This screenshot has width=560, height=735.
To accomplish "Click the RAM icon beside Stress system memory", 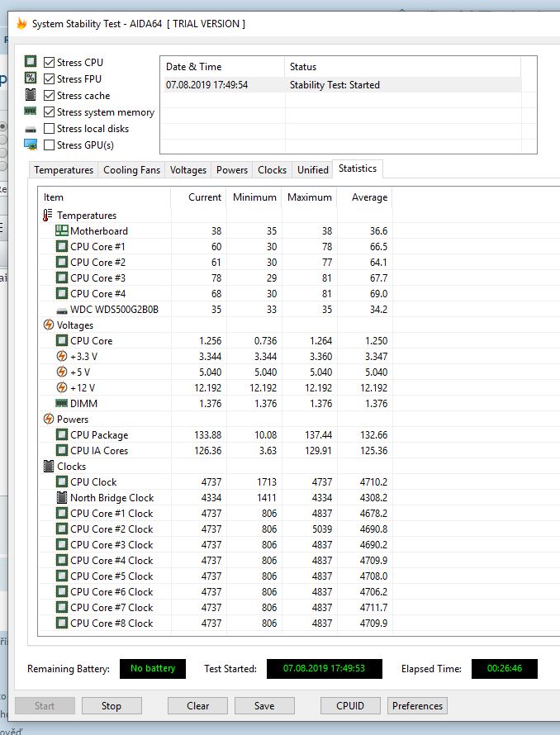I will click(x=31, y=111).
